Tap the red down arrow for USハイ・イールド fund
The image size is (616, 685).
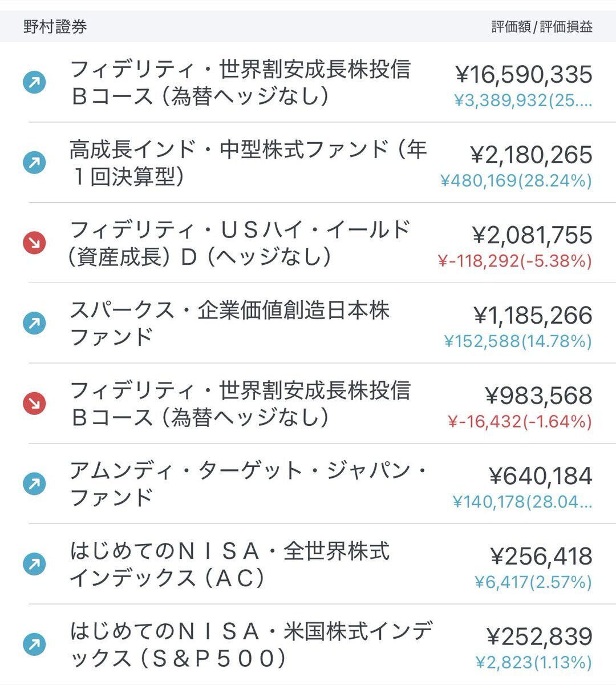click(x=34, y=243)
